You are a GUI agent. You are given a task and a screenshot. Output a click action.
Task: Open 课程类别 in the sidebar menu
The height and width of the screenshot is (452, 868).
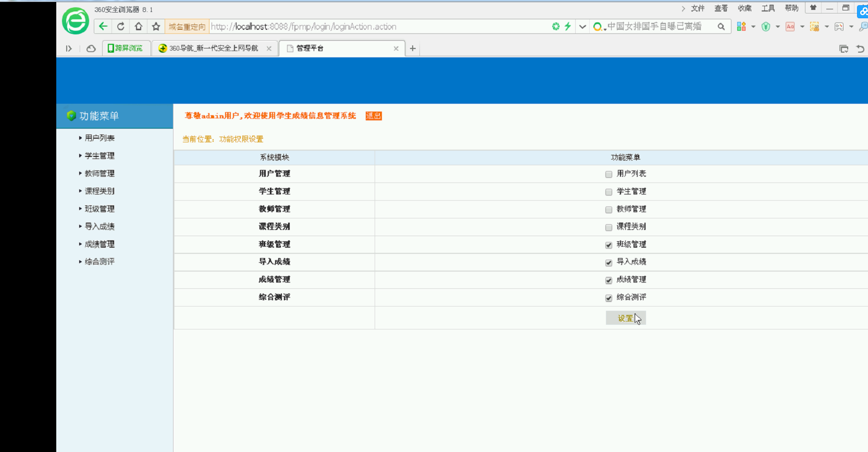(100, 191)
